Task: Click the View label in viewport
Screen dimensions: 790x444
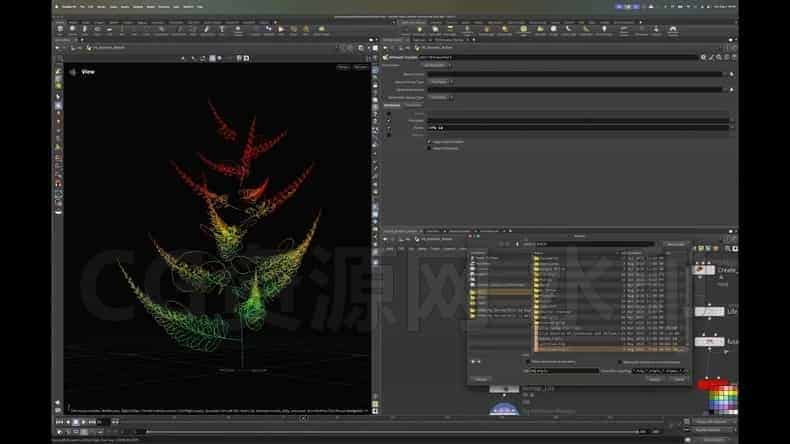Action: (x=88, y=72)
